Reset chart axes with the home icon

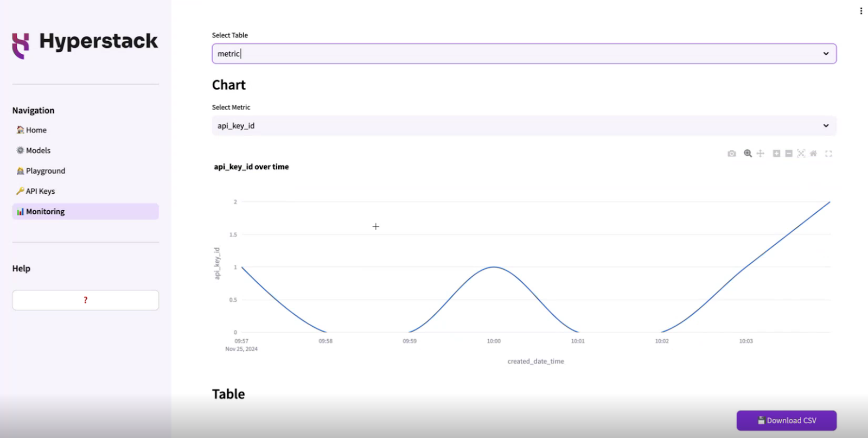(x=813, y=154)
